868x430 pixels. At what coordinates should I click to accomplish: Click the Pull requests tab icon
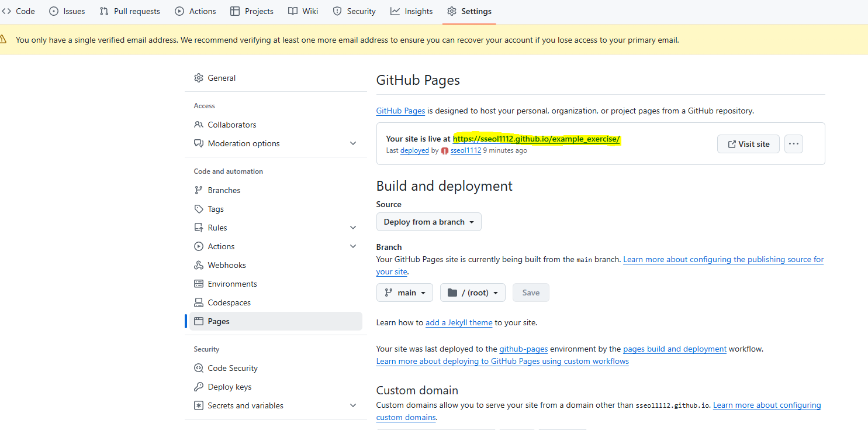pyautogui.click(x=104, y=11)
